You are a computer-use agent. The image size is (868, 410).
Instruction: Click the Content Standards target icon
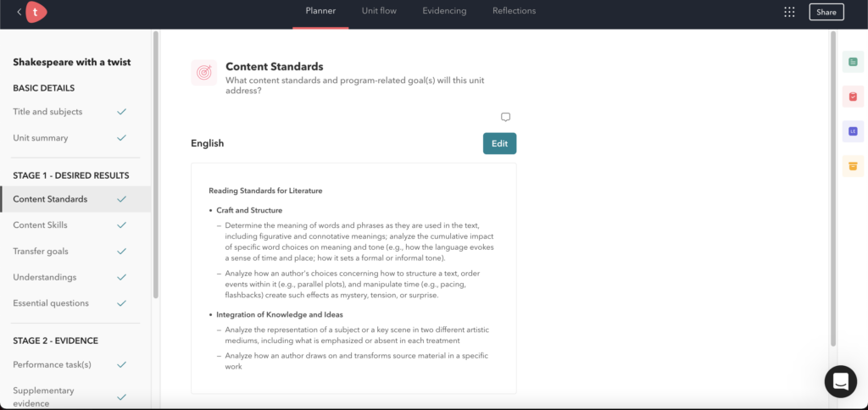coord(203,73)
